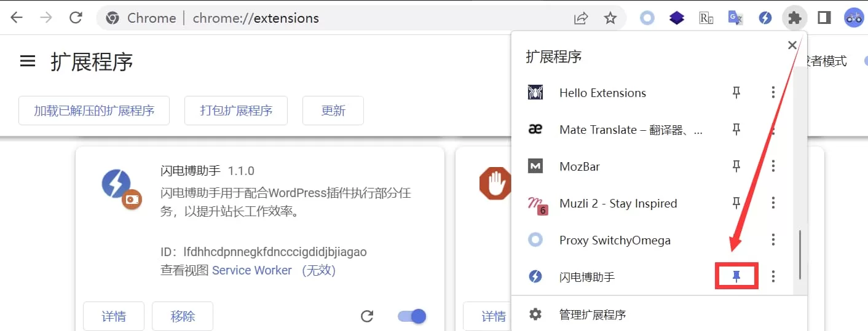Click the browser forward arrow
This screenshot has height=331, width=868.
(46, 18)
